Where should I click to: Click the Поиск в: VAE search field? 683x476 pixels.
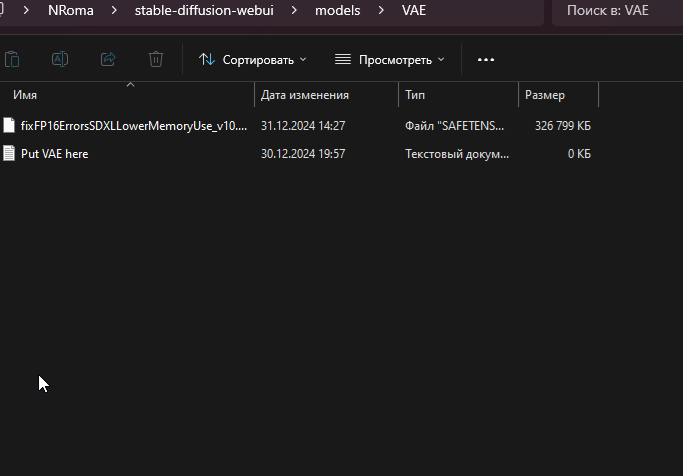click(x=617, y=10)
